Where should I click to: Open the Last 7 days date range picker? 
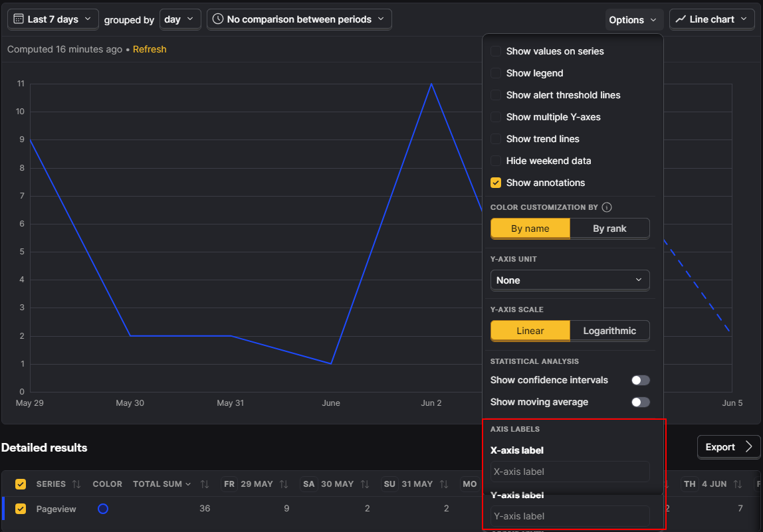[x=53, y=19]
